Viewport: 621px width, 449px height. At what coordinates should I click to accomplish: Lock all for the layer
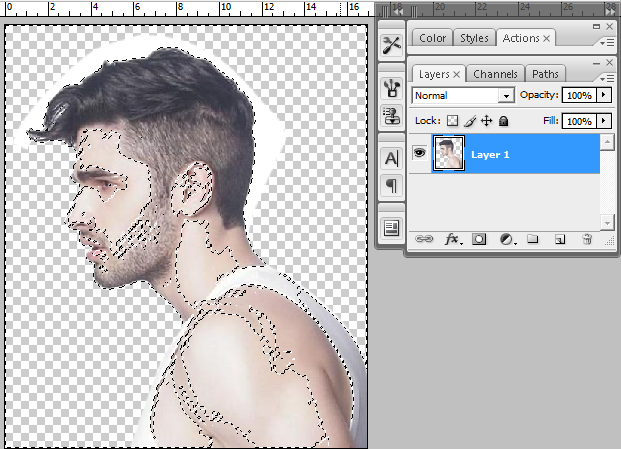click(503, 121)
